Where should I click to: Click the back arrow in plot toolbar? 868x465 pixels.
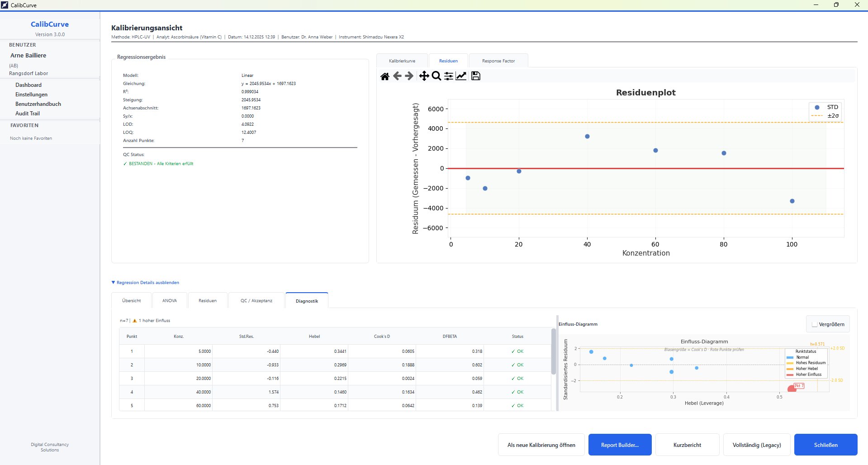coord(397,76)
